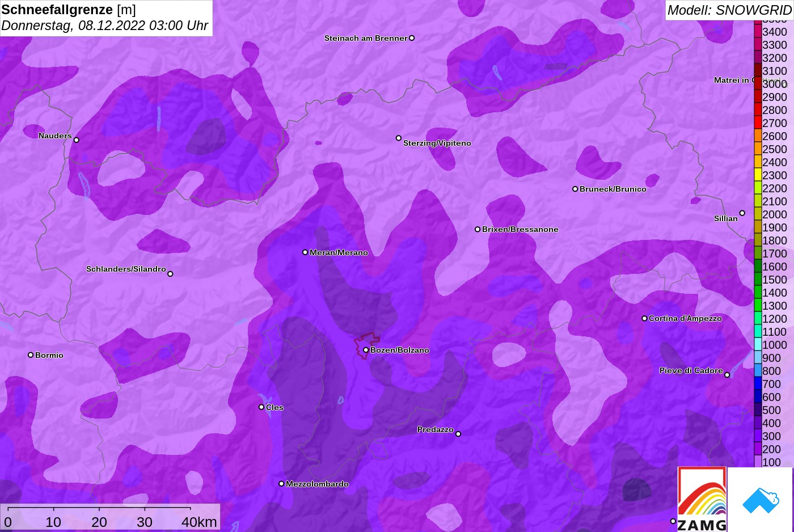
Task: Click the Steinach am Brenner label
Action: coord(366,38)
